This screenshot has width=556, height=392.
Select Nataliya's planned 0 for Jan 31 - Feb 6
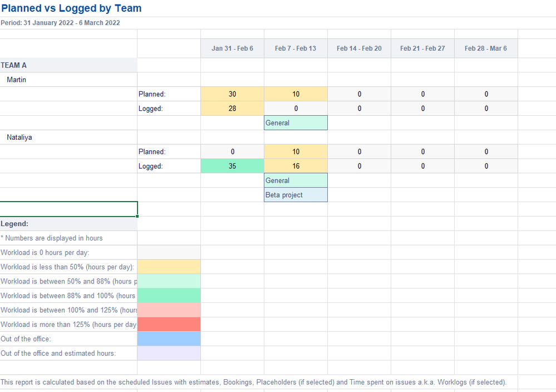(232, 152)
